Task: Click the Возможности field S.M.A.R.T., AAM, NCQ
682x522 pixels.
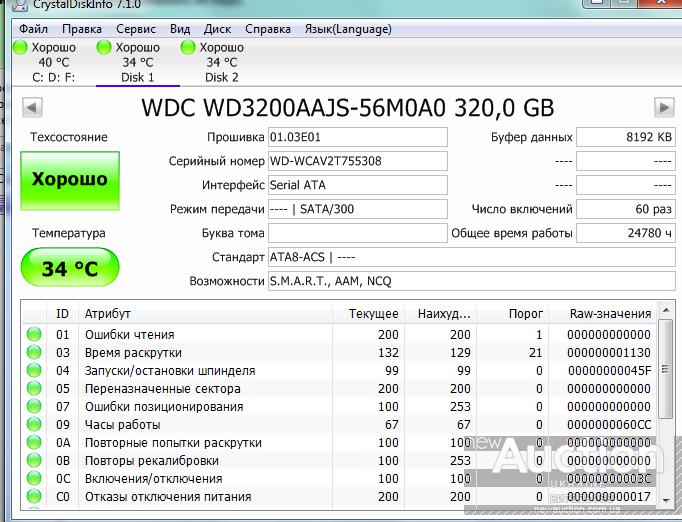Action: [471, 281]
